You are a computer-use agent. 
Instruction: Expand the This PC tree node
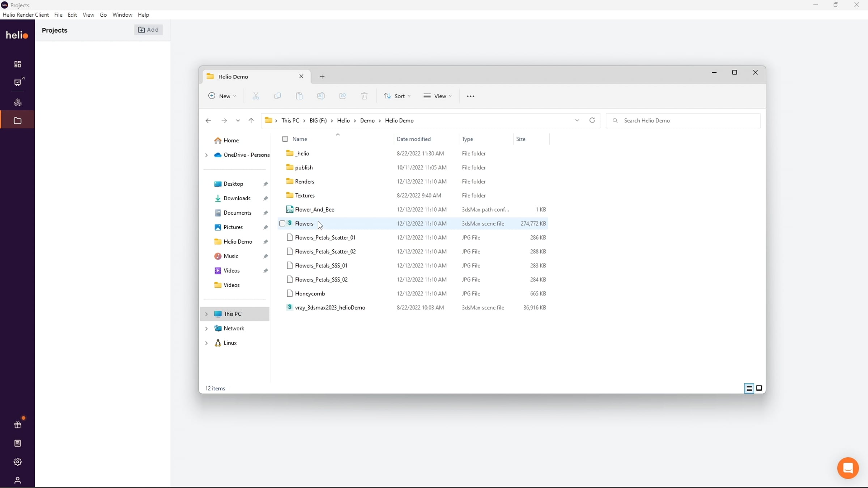point(207,314)
